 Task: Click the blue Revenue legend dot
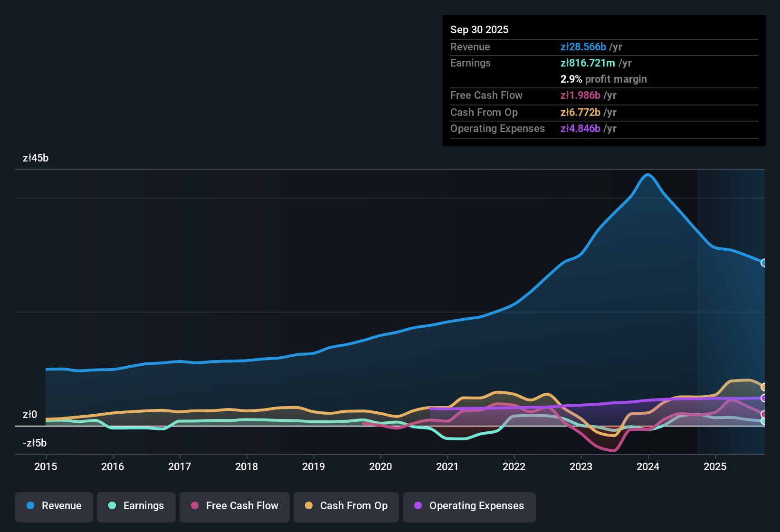(x=30, y=506)
